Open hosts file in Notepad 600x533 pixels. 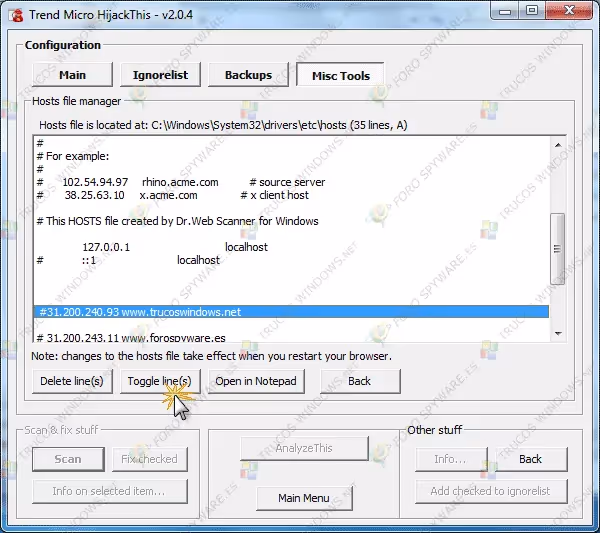[x=256, y=381]
